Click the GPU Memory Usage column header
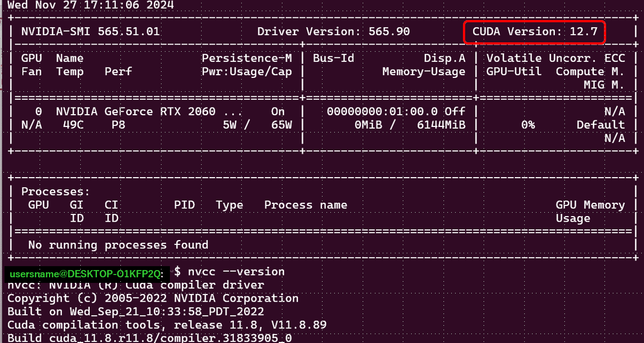Screen dimensions: 644x343 [590, 211]
